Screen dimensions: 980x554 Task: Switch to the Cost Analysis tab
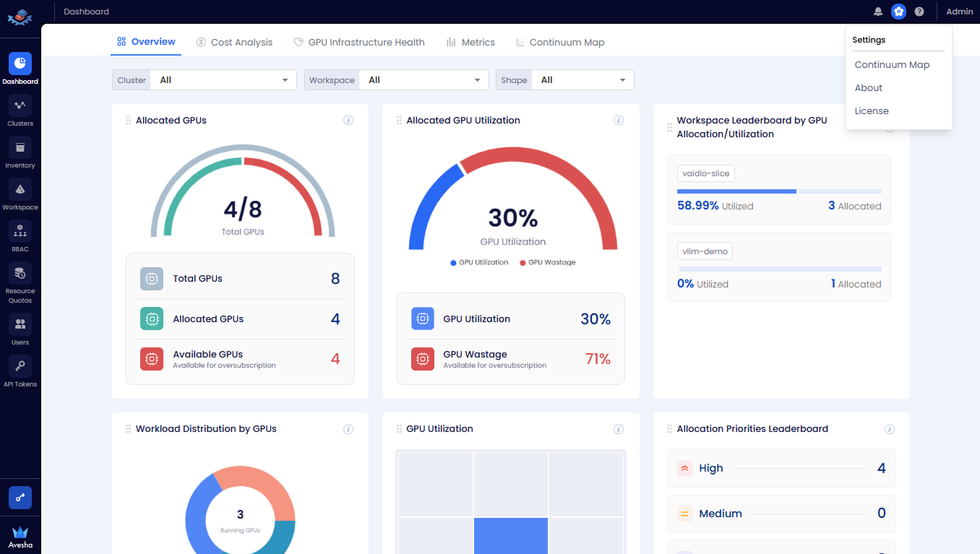pos(234,43)
